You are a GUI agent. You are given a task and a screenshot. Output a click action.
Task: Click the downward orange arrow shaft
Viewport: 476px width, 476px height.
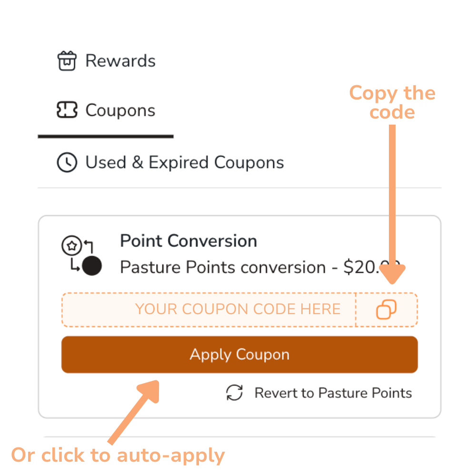click(x=392, y=190)
